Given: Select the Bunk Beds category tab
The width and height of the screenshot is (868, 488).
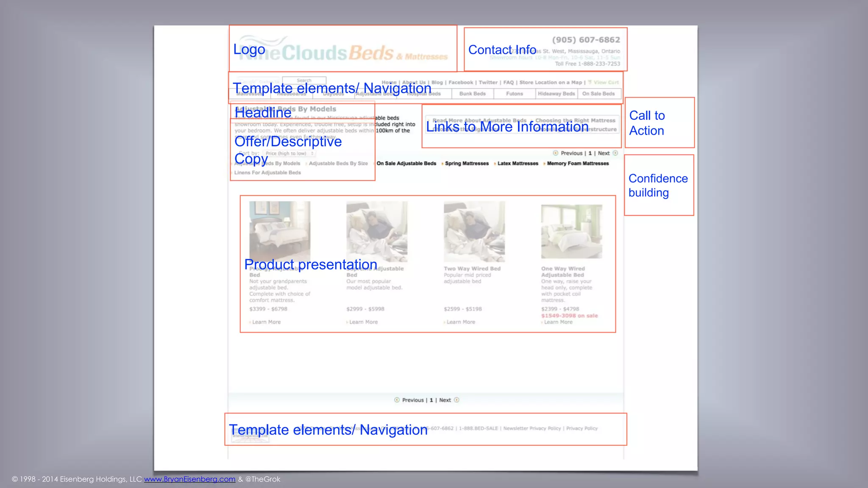Looking at the screenshot, I should coord(472,94).
